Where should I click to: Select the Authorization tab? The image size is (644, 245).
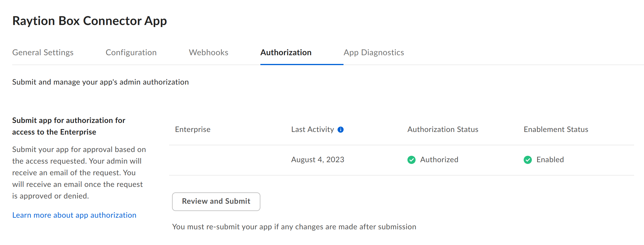286,52
